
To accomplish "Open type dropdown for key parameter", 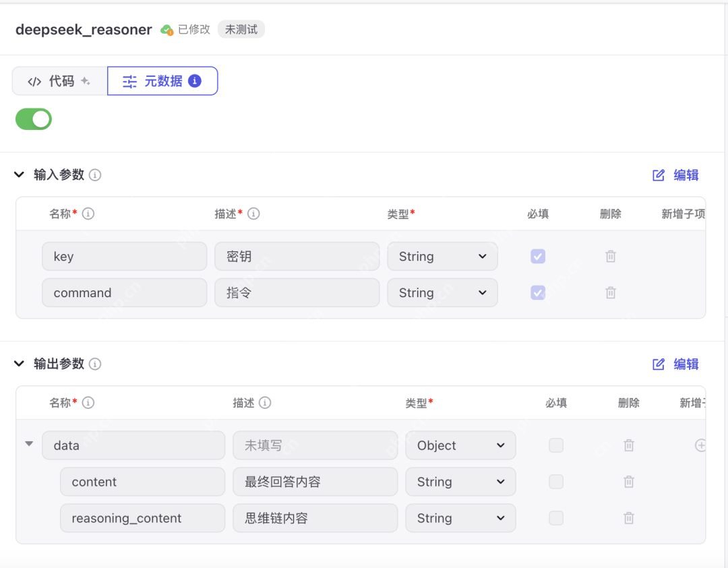I will click(442, 256).
